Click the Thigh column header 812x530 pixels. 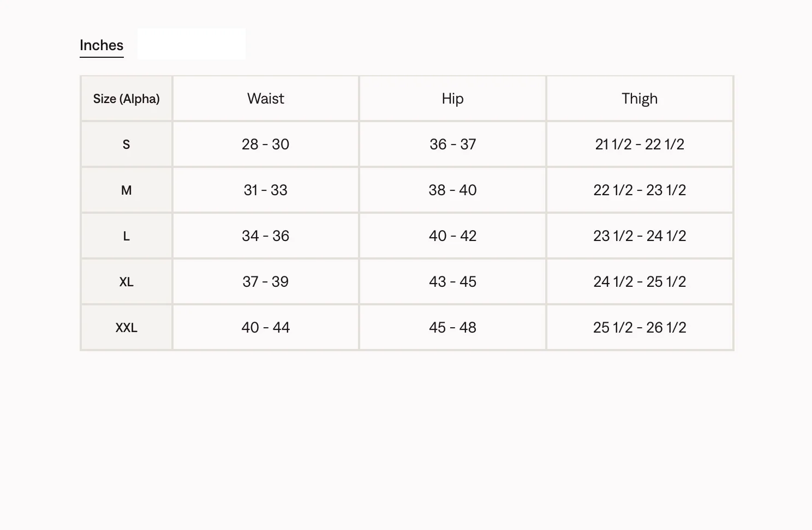point(640,99)
